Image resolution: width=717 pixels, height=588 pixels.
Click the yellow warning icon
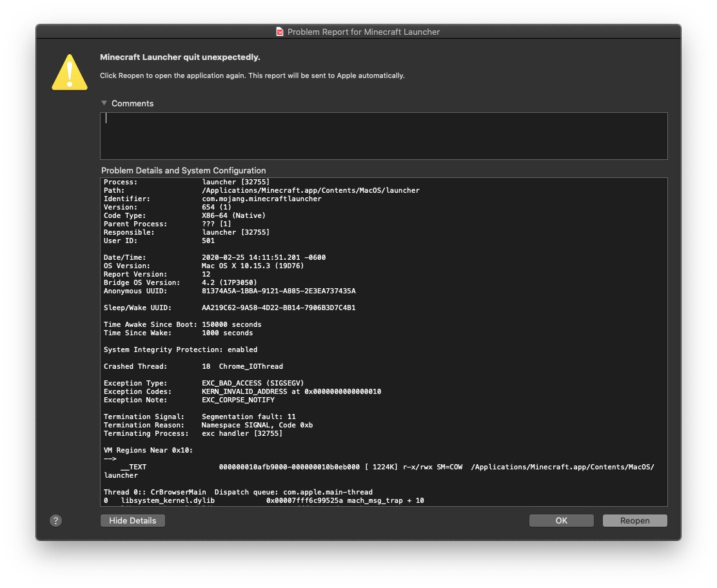tap(70, 72)
